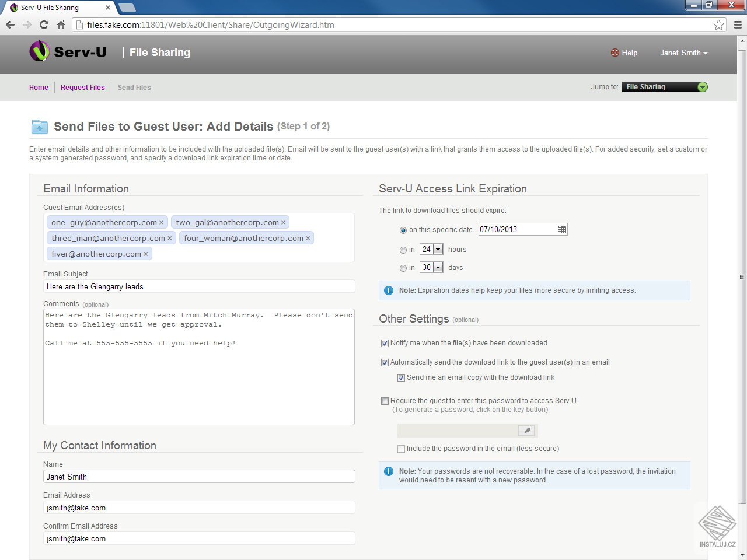Click the Serv-U logo icon
Viewport: 747px width, 560px height.
(x=40, y=51)
